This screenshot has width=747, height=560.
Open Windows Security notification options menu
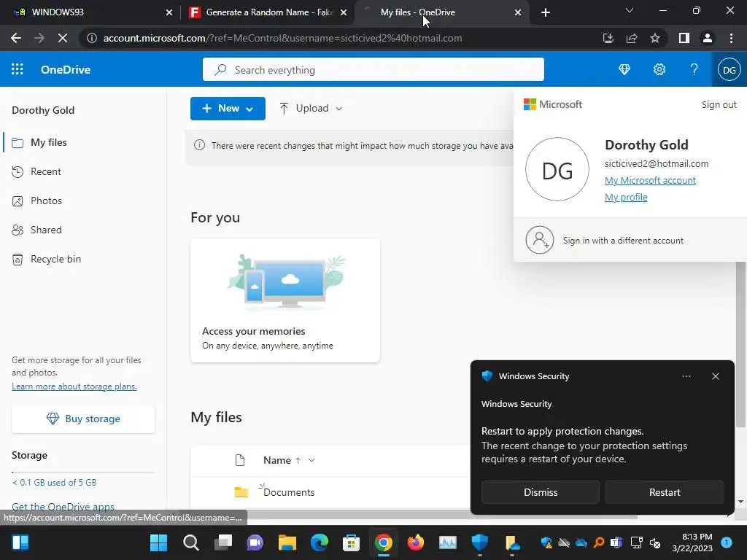(x=686, y=376)
